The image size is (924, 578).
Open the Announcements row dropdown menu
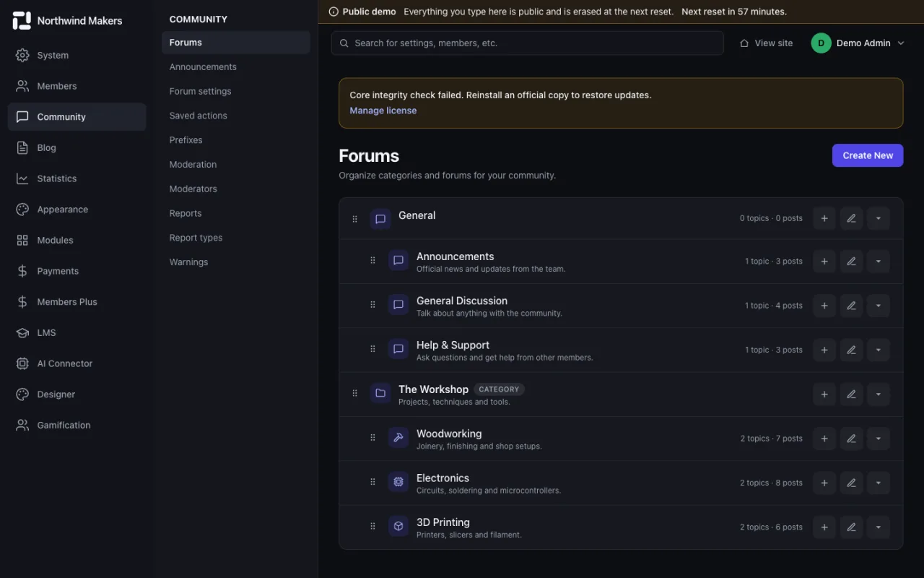[879, 262]
